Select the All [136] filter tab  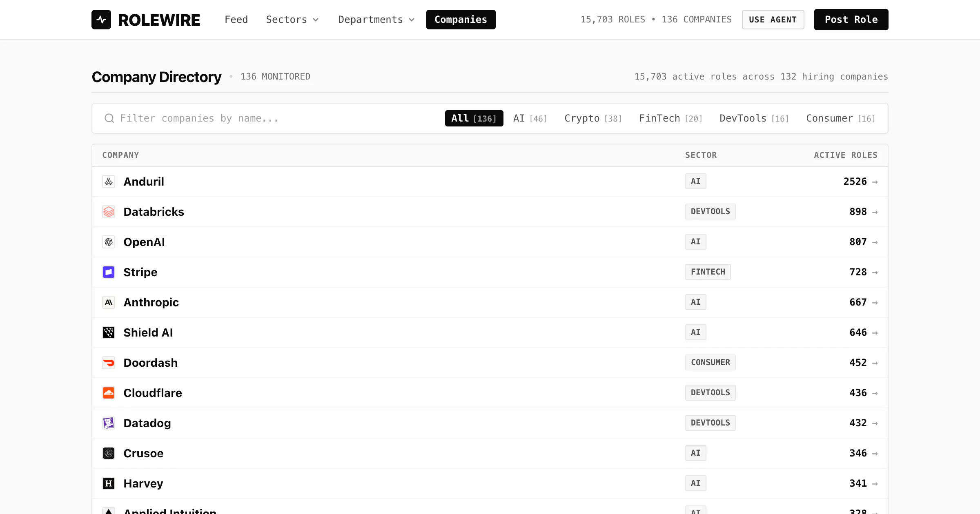point(474,118)
